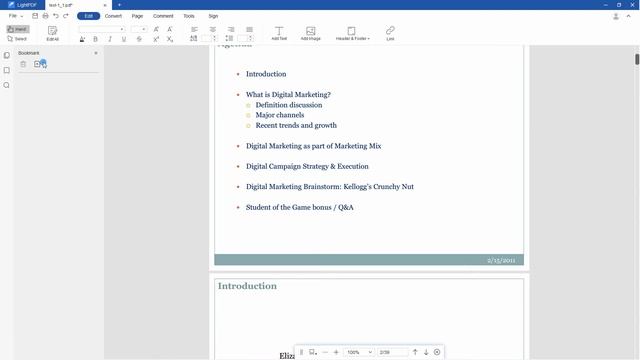Zoom out with minus button
The height and width of the screenshot is (360, 640).
click(x=325, y=352)
